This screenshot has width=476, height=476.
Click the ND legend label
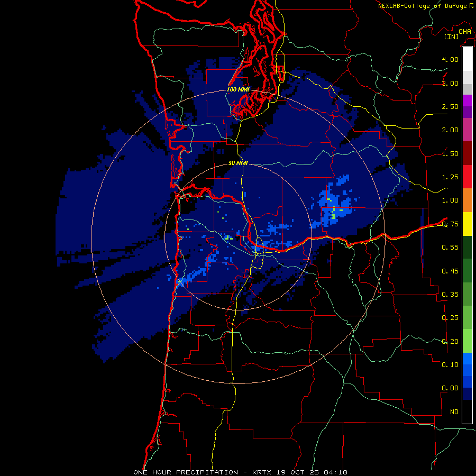(x=454, y=412)
